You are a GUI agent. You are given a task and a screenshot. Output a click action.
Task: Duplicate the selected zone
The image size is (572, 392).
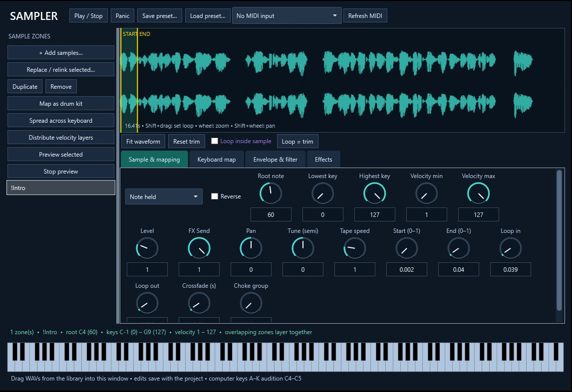pos(25,86)
